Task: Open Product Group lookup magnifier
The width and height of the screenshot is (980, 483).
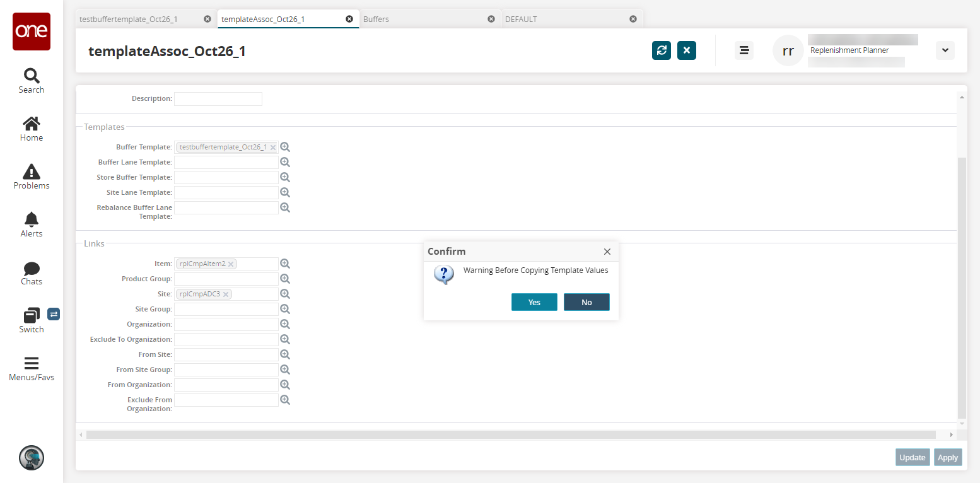Action: pos(285,279)
